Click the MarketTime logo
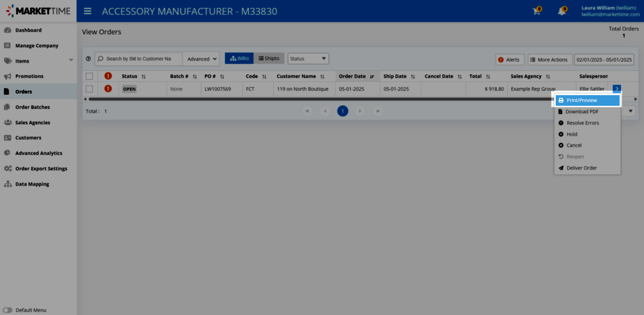 coord(38,11)
